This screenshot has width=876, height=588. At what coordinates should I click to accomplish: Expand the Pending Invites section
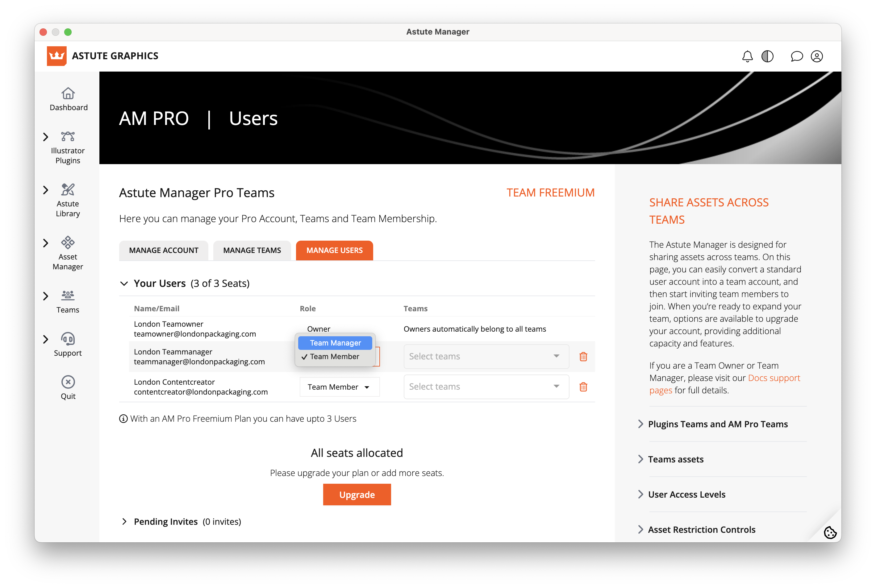(165, 522)
